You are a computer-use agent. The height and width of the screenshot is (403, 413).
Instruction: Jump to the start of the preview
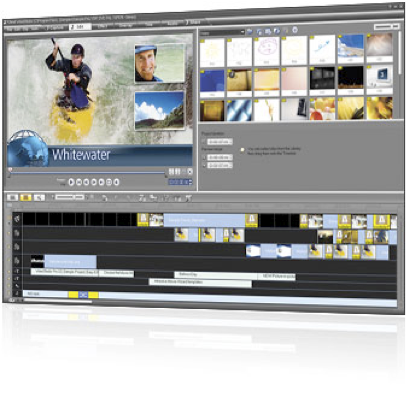(x=79, y=182)
